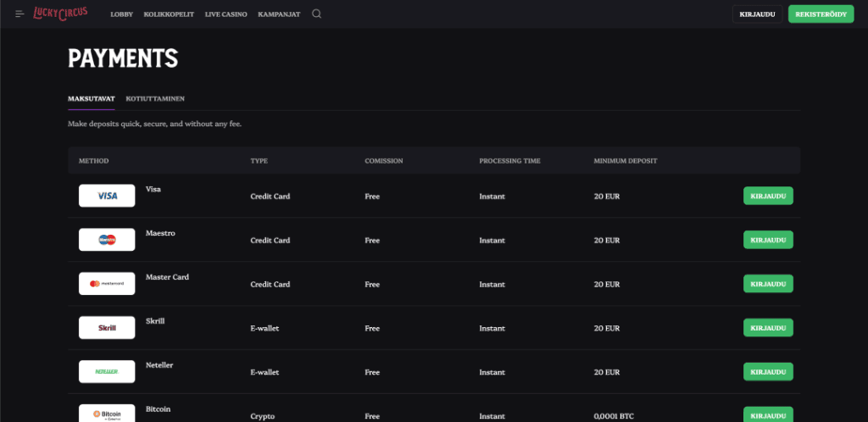Screen dimensions: 868x422
Task: Click the Mastercard logo thumbnail
Action: [x=107, y=284]
